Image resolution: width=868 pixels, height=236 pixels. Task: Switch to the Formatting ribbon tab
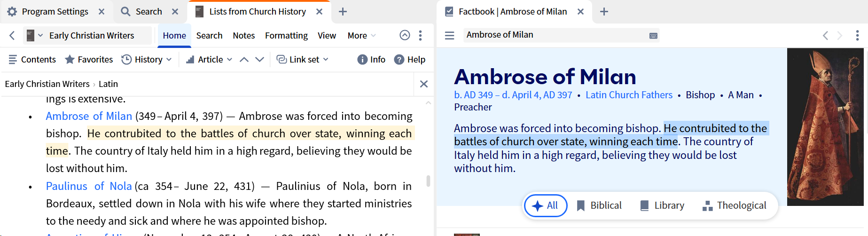(286, 35)
